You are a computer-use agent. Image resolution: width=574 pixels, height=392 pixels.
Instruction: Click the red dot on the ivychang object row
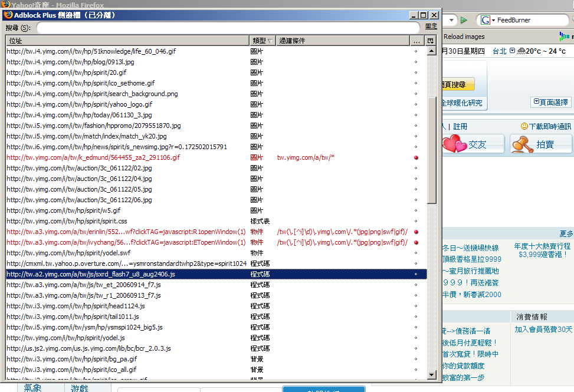click(x=416, y=243)
